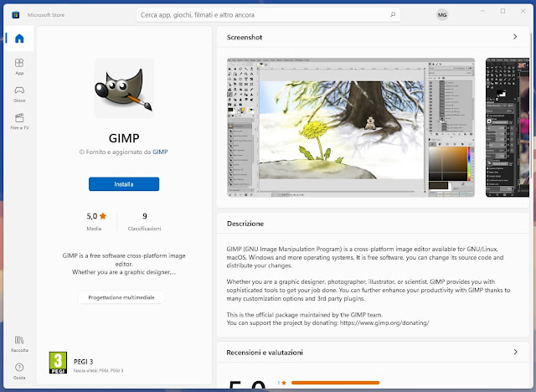The width and height of the screenshot is (536, 392).
Task: Open the Film e TV section
Action: click(19, 121)
